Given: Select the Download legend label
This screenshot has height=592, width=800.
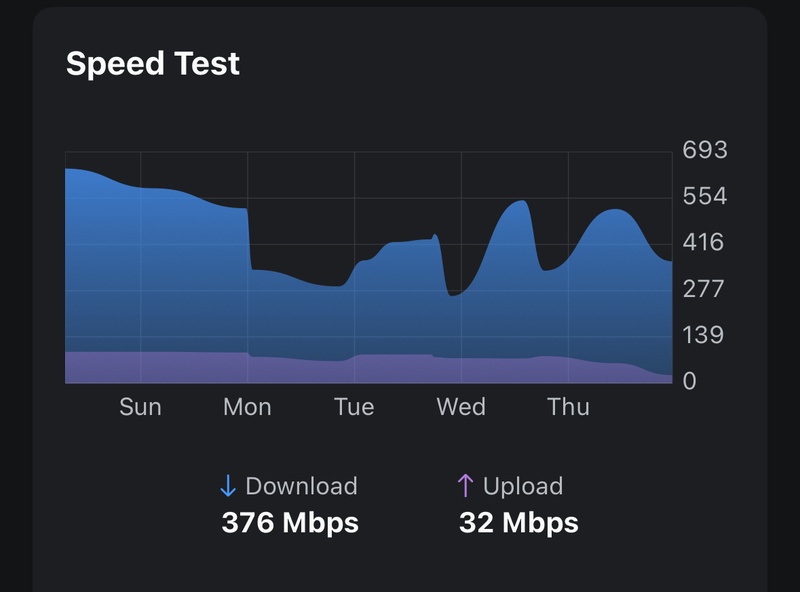Looking at the screenshot, I should pyautogui.click(x=302, y=486).
